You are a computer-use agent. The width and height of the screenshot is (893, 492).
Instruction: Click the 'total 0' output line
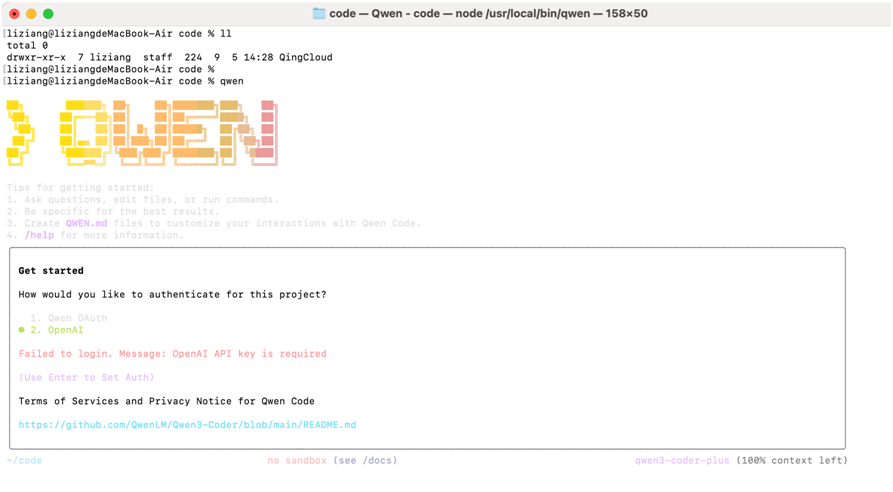click(27, 45)
